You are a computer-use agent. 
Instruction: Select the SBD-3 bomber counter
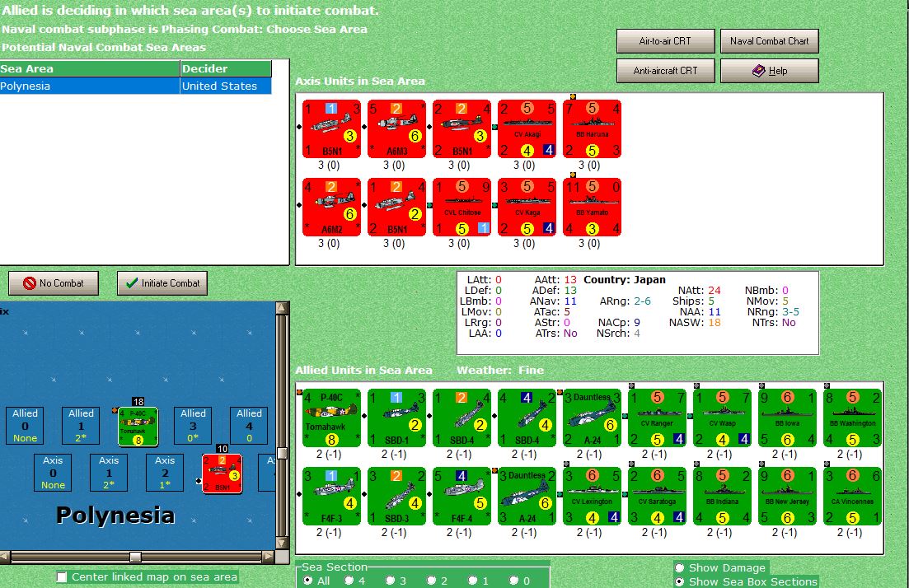coord(396,496)
